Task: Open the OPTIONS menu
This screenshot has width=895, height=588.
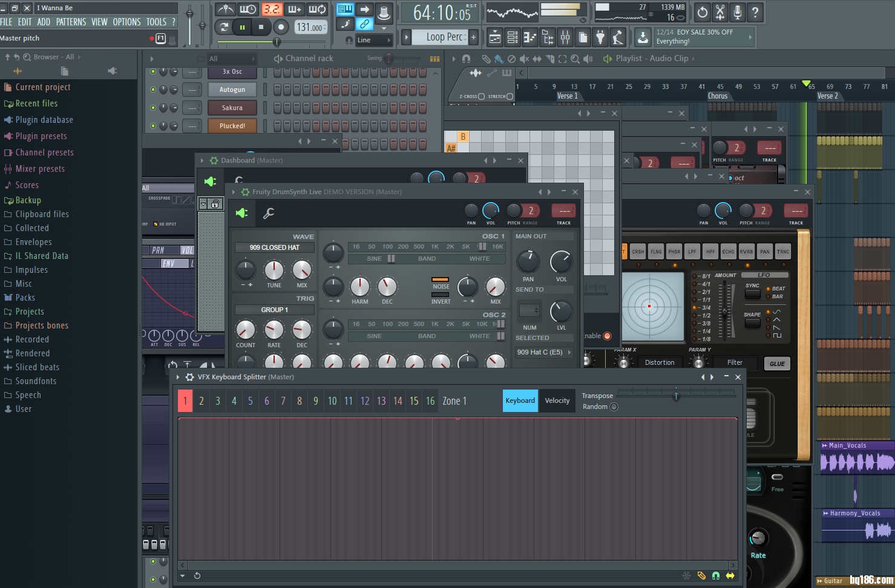Action: pos(126,22)
